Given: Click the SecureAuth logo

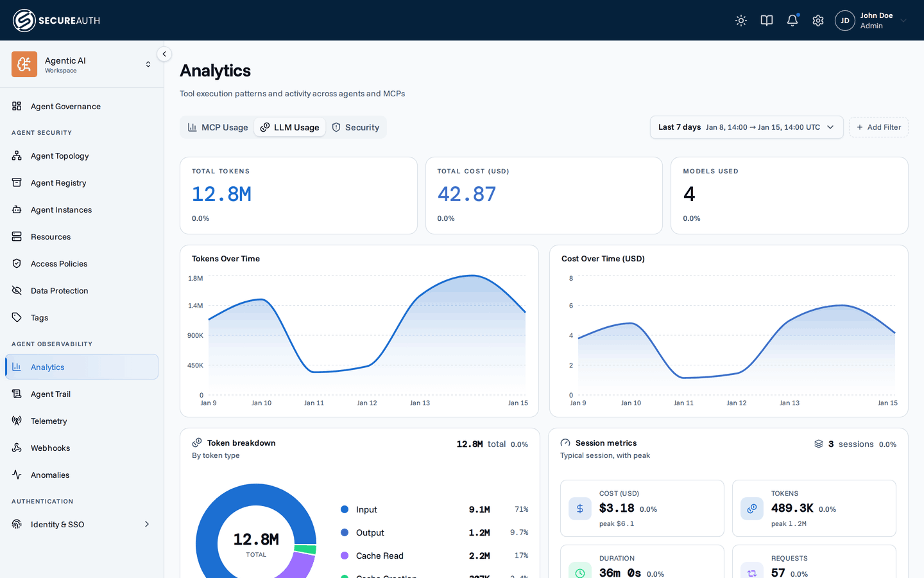Looking at the screenshot, I should pos(56,21).
